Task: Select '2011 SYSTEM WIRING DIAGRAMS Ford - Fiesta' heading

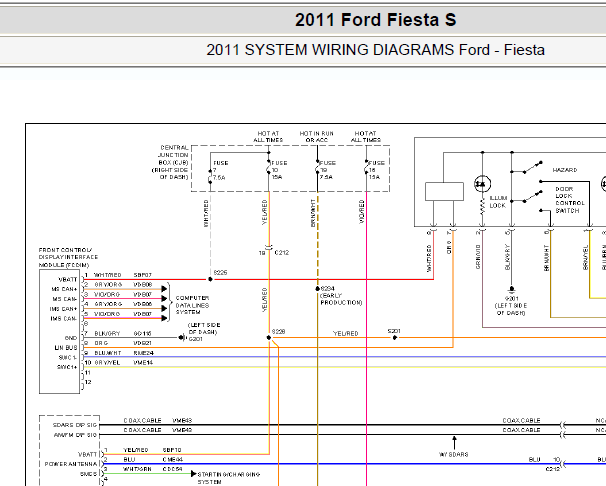Action: [x=375, y=50]
